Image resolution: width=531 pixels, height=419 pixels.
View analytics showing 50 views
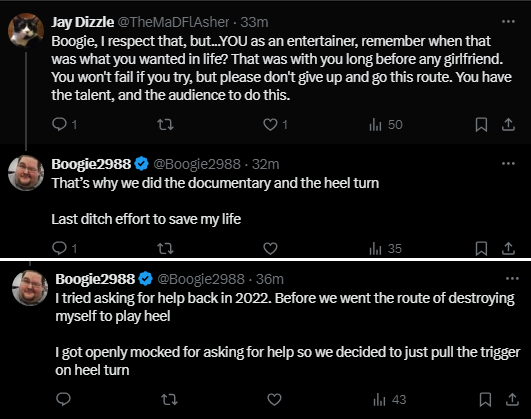click(x=385, y=124)
